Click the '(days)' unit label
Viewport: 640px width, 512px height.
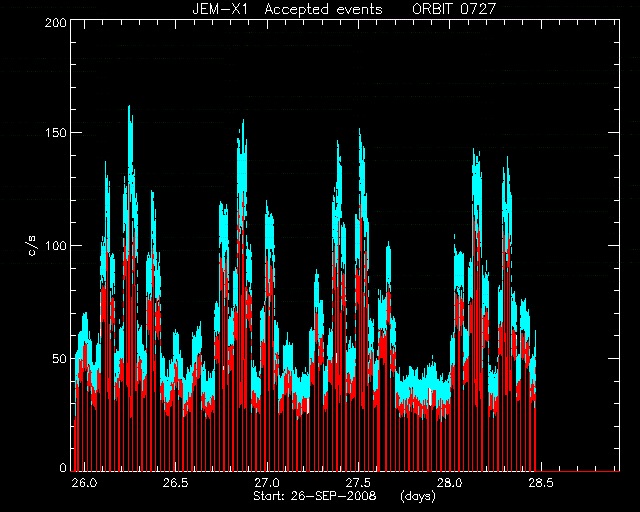[418, 496]
